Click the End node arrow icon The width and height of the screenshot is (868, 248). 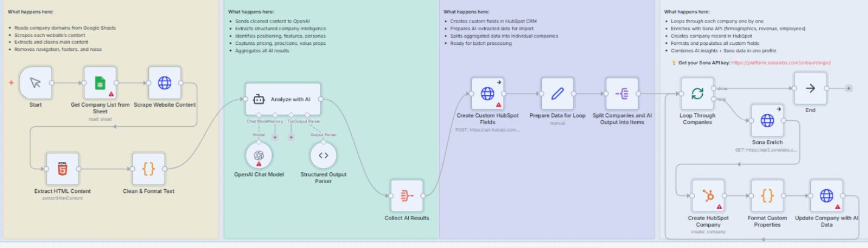(810, 89)
